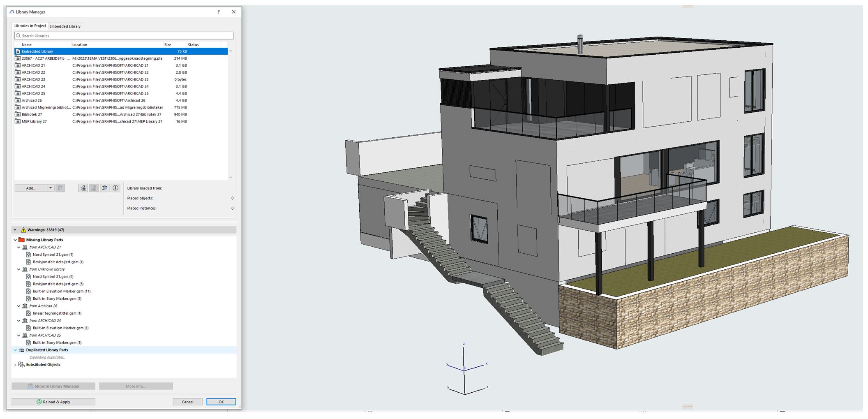Click the library icon left of info button
This screenshot has width=868, height=419.
[x=105, y=188]
